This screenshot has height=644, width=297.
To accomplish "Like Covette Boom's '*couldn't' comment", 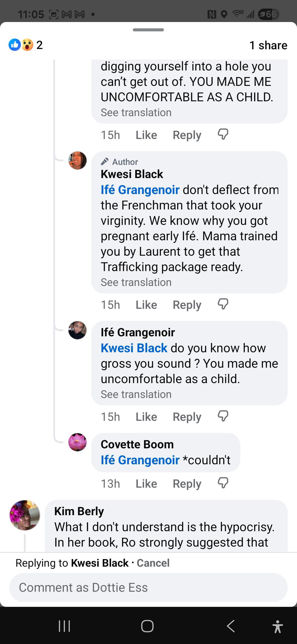I will pos(146,484).
